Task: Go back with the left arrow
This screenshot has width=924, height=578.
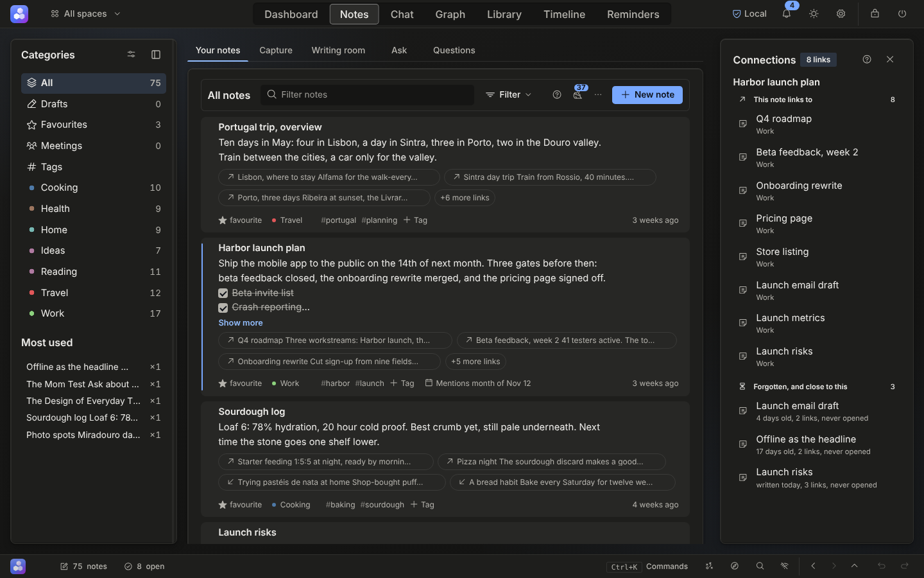Action: coord(813,566)
